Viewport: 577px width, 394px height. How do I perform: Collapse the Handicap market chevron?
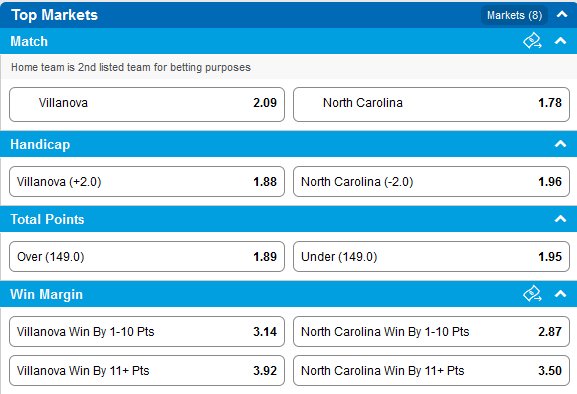click(560, 144)
